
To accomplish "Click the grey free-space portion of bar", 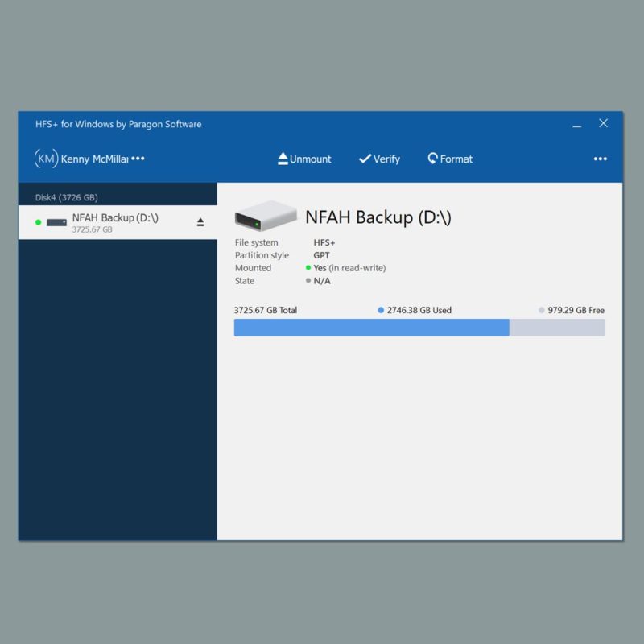I will [557, 328].
